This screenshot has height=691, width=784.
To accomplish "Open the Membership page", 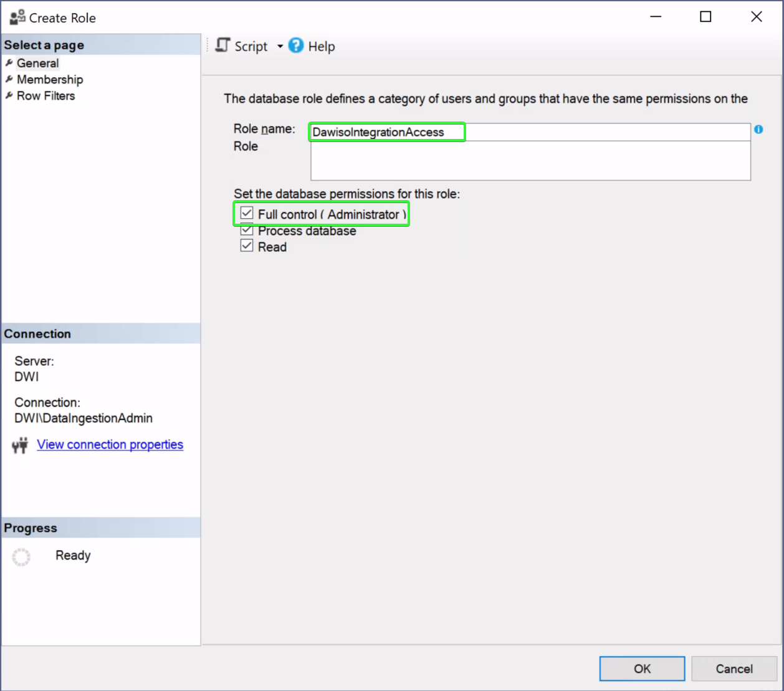I will pos(50,79).
